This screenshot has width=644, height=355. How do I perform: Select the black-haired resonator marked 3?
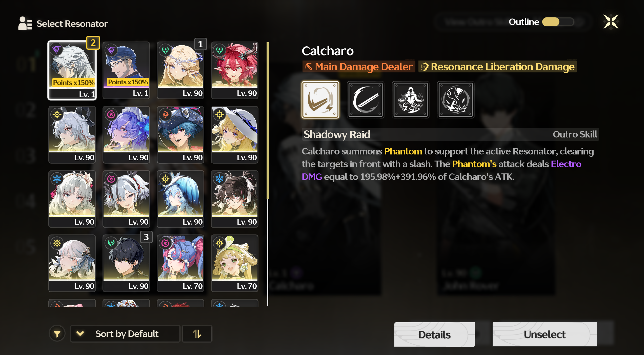pos(126,263)
